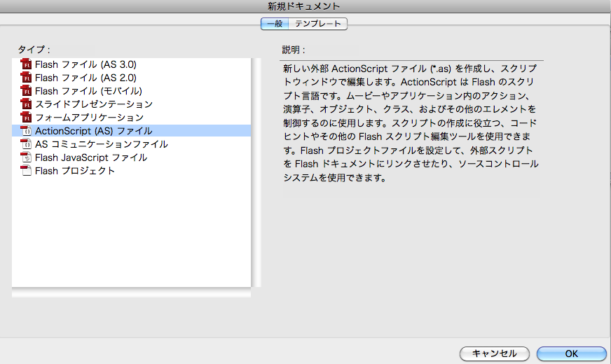Image resolution: width=611 pixels, height=364 pixels.
Task: Cancel with the キャンセル button
Action: pyautogui.click(x=495, y=354)
